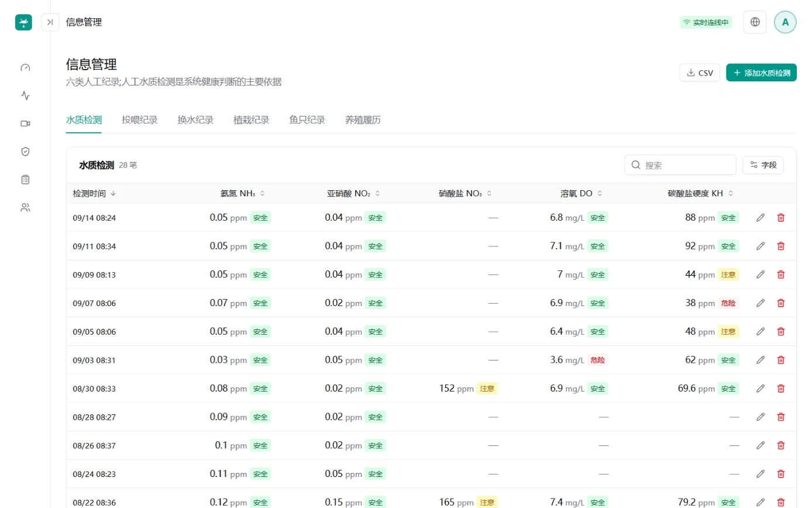Open the users icon in sidebar
812x508 pixels.
(25, 207)
